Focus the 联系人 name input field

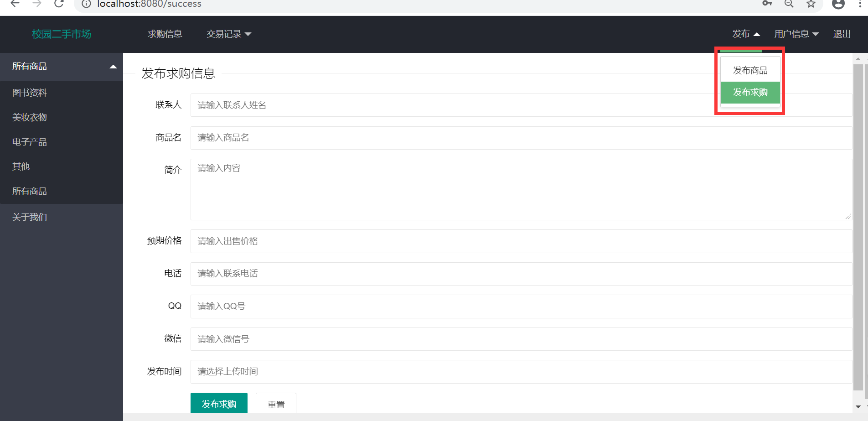coord(521,105)
